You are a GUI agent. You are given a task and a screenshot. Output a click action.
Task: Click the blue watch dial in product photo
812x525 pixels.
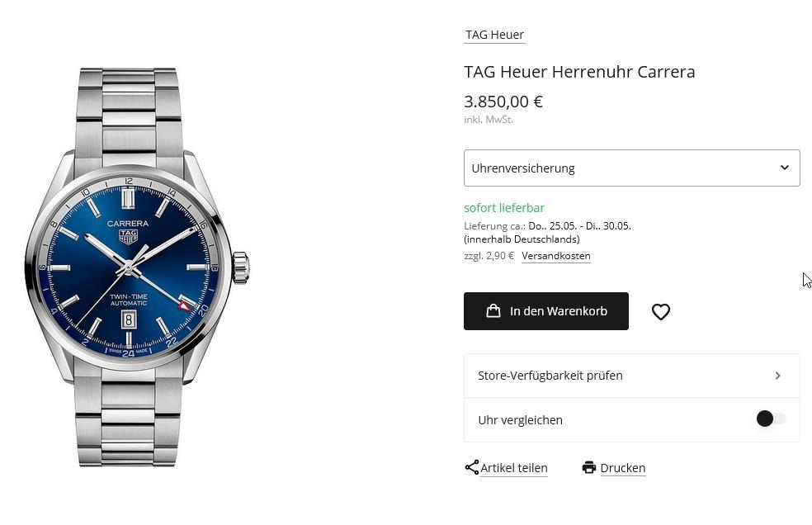tap(129, 268)
